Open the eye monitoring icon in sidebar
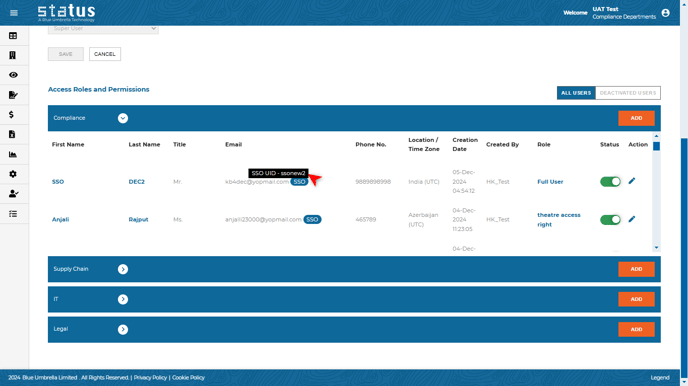 [x=13, y=75]
